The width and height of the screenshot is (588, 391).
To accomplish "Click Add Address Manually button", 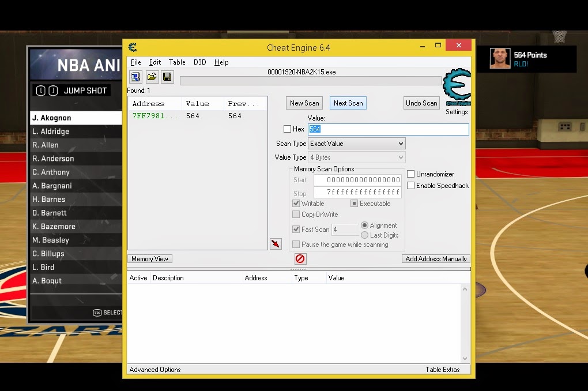I will [436, 259].
